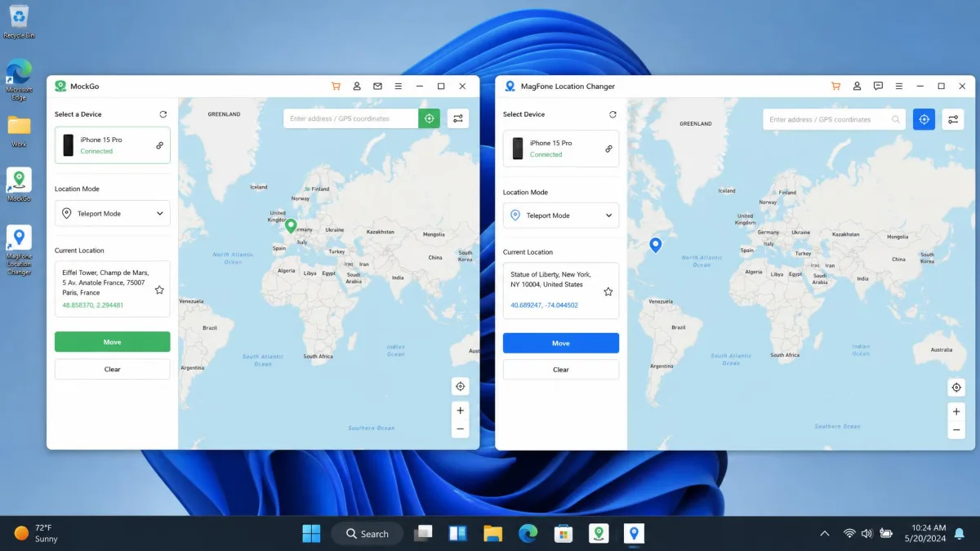Open feedback chat icon in MagFone title bar

878,87
